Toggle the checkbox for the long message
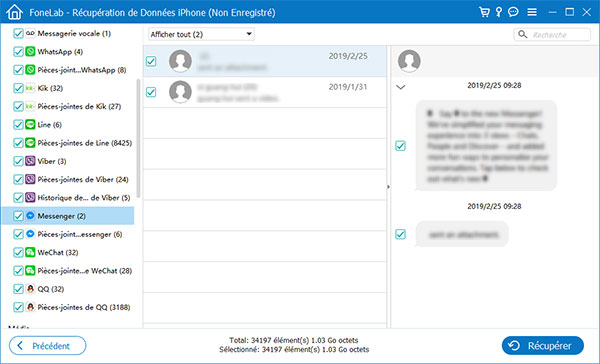The width and height of the screenshot is (600, 364). point(400,145)
